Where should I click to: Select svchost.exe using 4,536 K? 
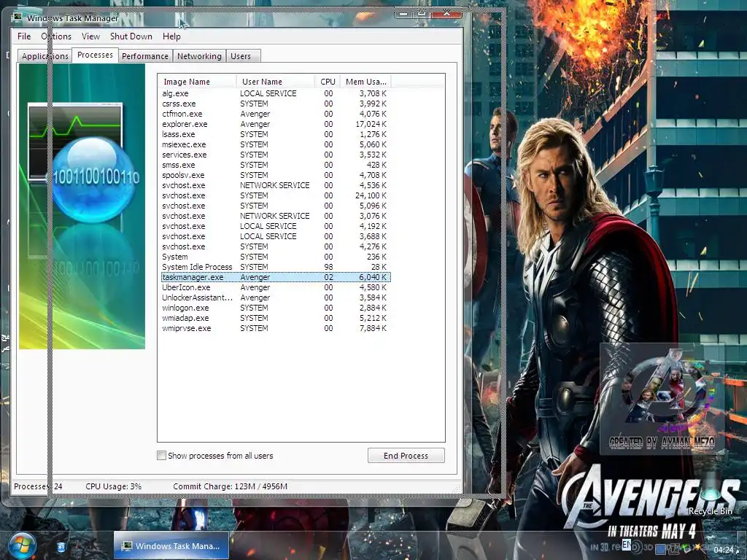click(x=275, y=185)
